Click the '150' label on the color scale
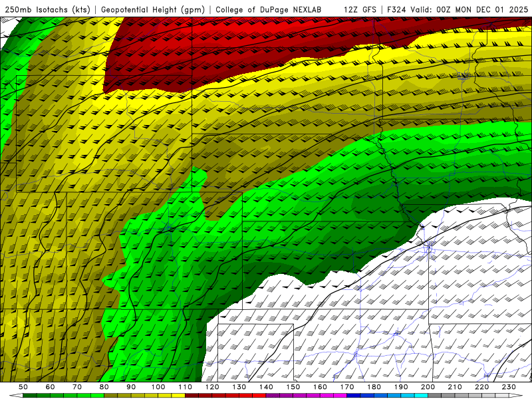The height and width of the screenshot is (399, 532). [x=293, y=387]
